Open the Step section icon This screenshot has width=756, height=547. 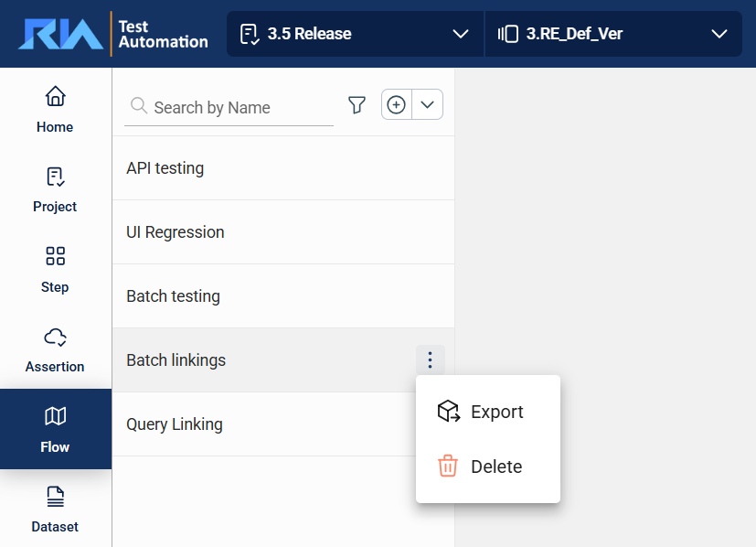[x=55, y=256]
